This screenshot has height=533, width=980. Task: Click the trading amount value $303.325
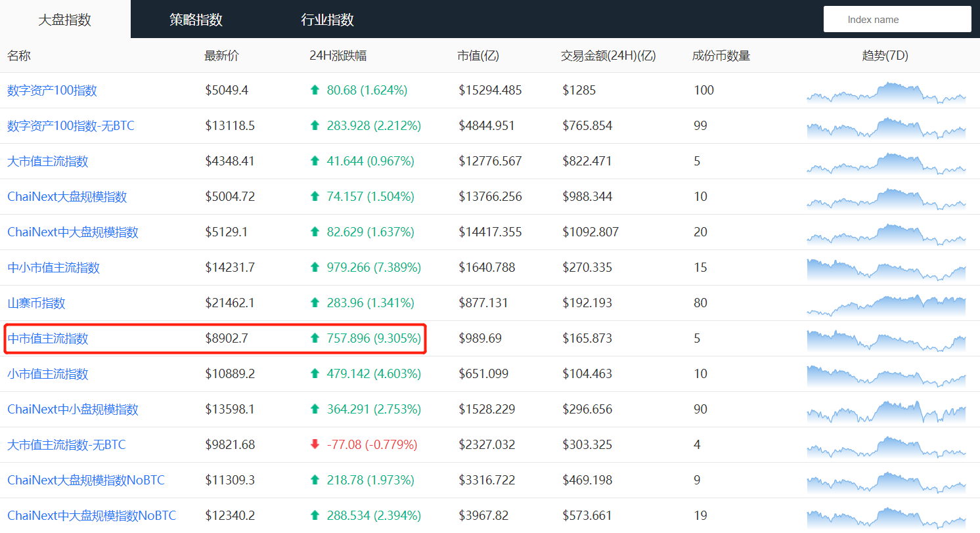[587, 445]
